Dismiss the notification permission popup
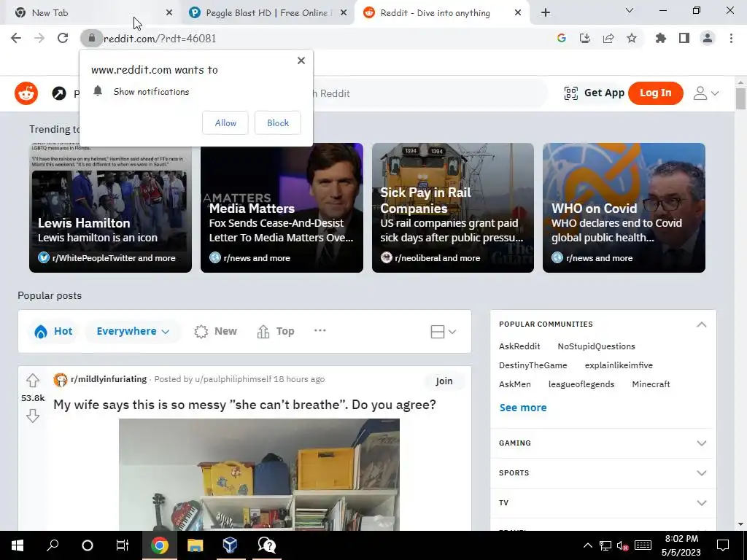This screenshot has width=747, height=560. (x=301, y=61)
